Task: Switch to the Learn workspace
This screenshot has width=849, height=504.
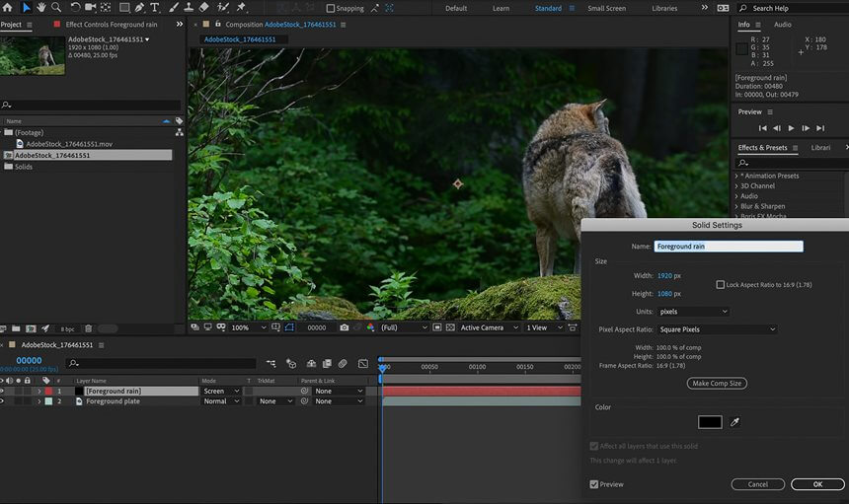Action: (501, 8)
